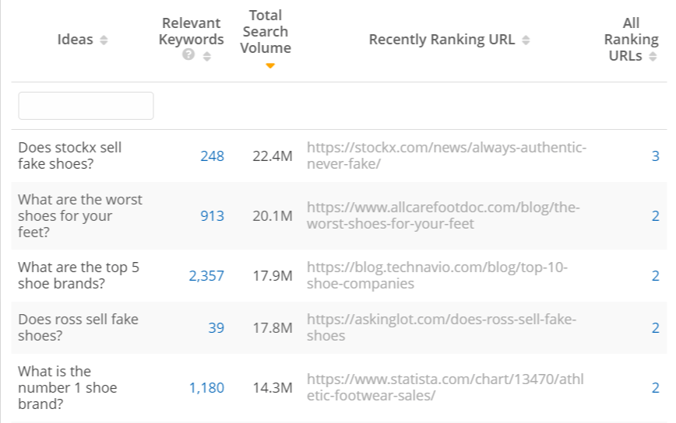This screenshot has width=676, height=423.
Task: Open the Relevant Keywords help question-mark icon
Action: [188, 55]
